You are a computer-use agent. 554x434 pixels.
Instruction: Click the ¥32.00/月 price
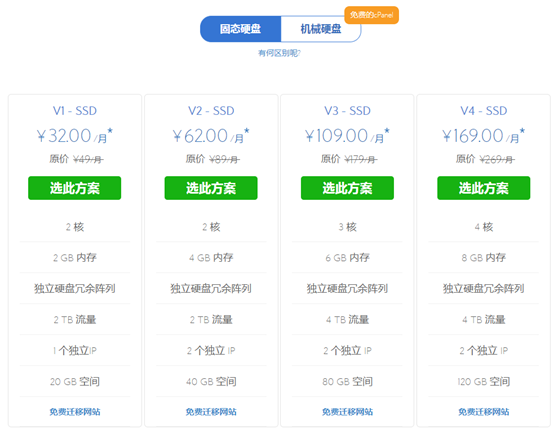tap(75, 136)
